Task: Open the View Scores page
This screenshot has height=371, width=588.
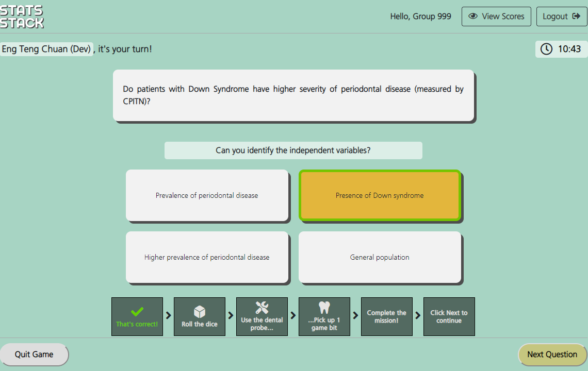Action: [496, 16]
